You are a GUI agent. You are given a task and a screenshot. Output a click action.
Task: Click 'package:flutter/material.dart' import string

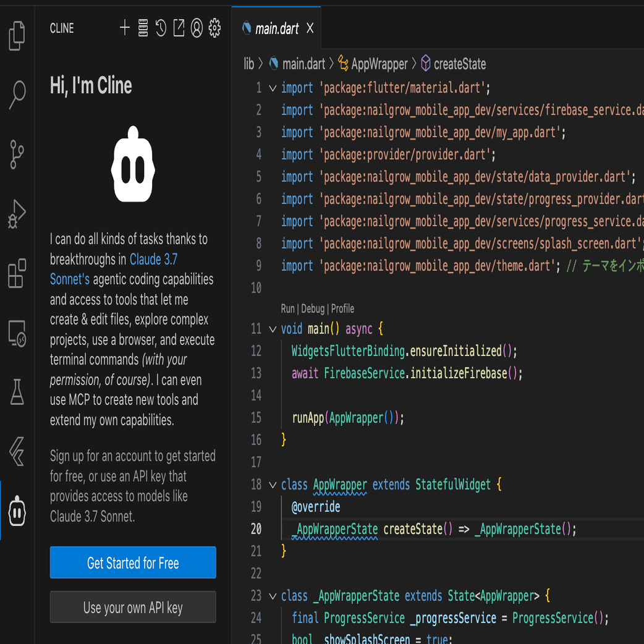pos(402,88)
